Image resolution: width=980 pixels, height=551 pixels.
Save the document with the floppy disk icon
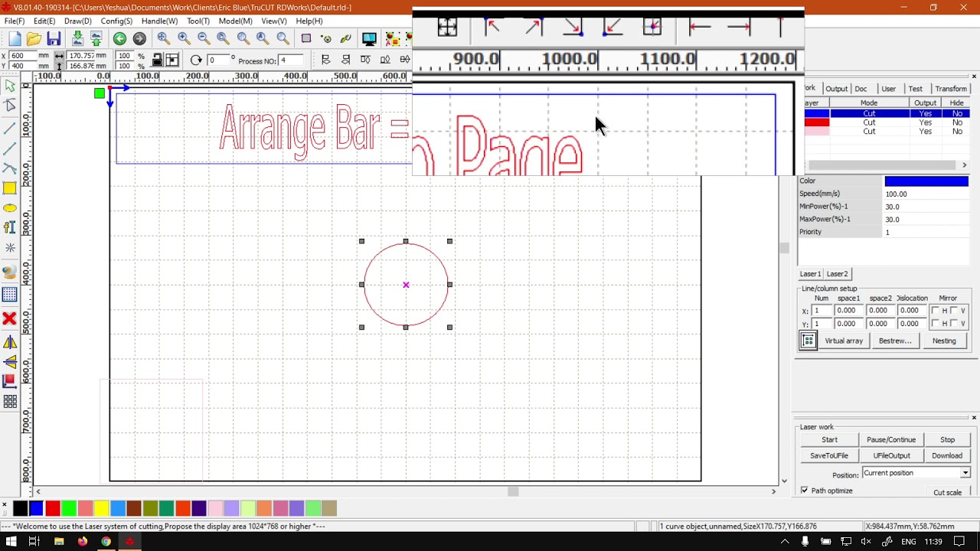pyautogui.click(x=54, y=39)
